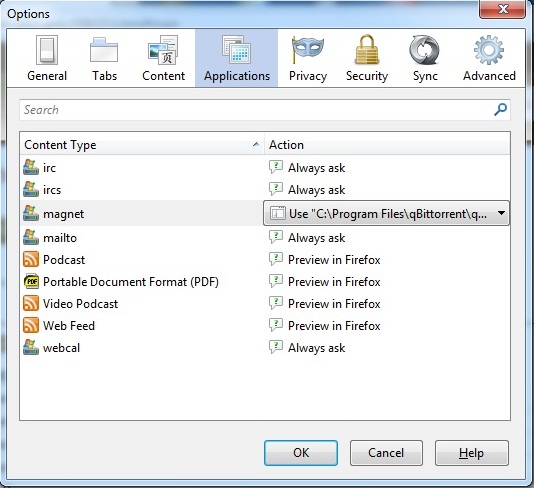Select the mailto content type row
The width and height of the screenshot is (534, 488).
(x=265, y=238)
